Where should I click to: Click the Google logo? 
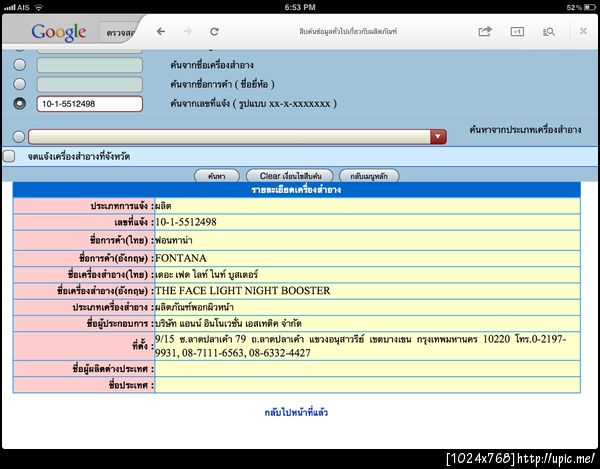[59, 33]
